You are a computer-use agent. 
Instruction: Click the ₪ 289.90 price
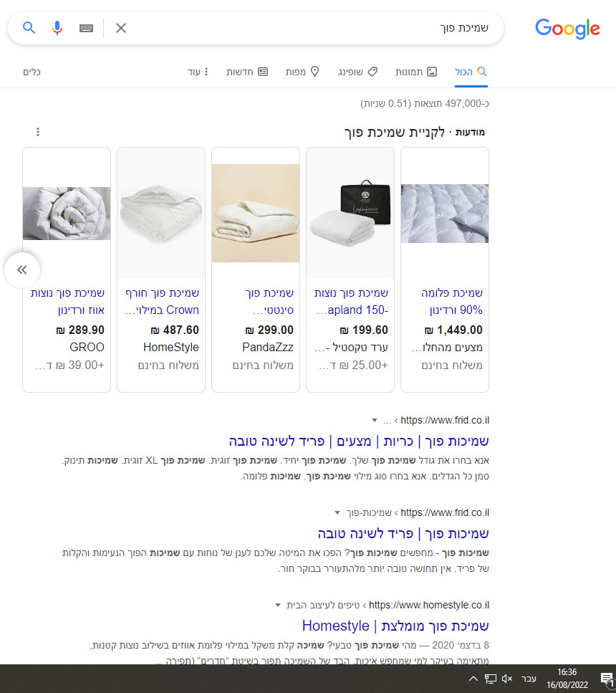[x=80, y=330]
